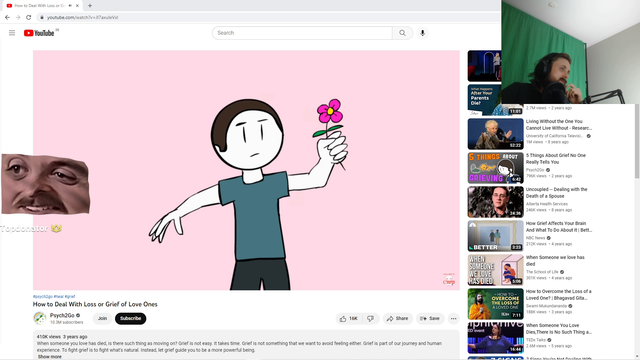Click the browser address bar URL

82,18
